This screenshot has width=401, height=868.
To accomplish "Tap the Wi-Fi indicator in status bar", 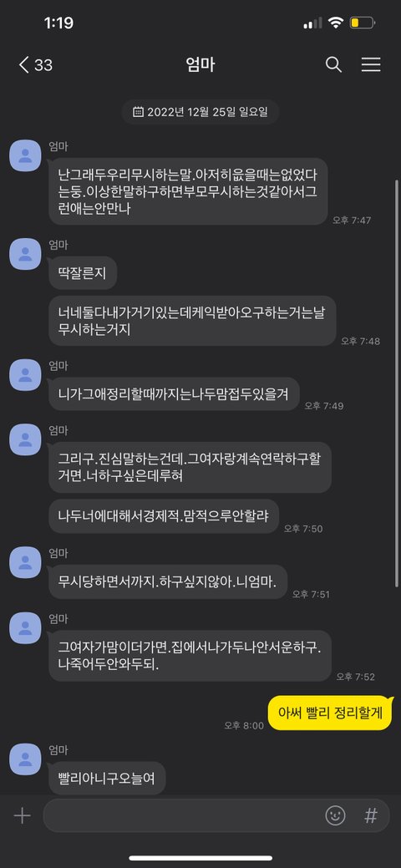I will [335, 23].
